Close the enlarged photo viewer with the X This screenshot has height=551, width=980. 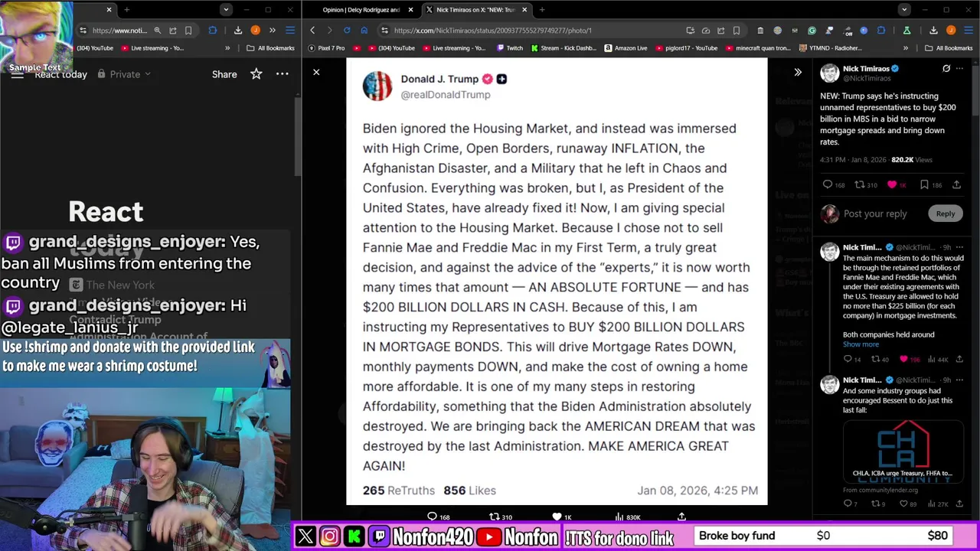[x=316, y=72]
